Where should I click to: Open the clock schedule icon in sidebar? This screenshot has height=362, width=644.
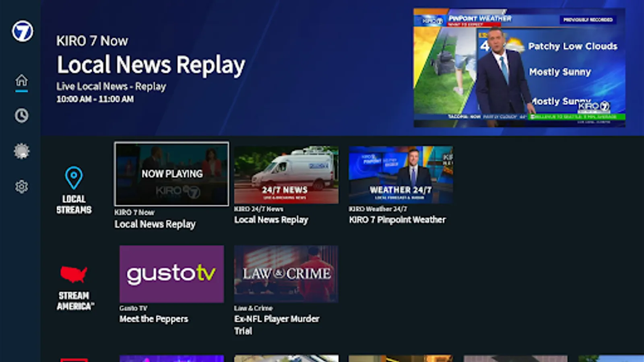[22, 116]
